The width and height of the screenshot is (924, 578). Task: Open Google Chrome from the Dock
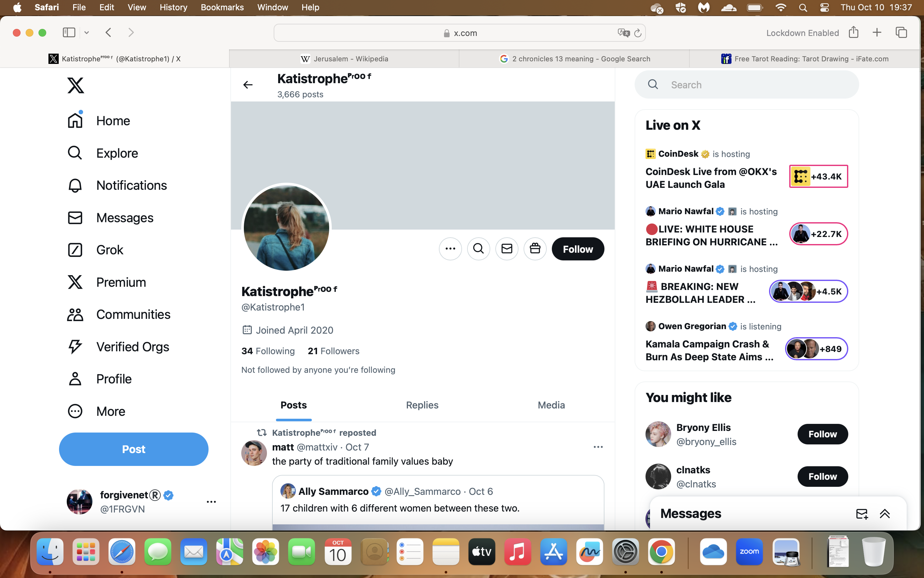tap(661, 552)
